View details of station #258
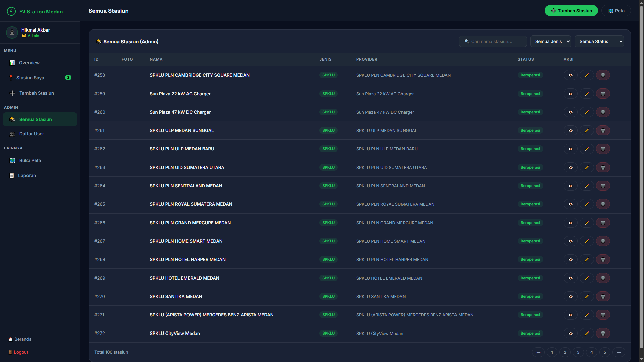Image resolution: width=644 pixels, height=362 pixels. pyautogui.click(x=570, y=75)
